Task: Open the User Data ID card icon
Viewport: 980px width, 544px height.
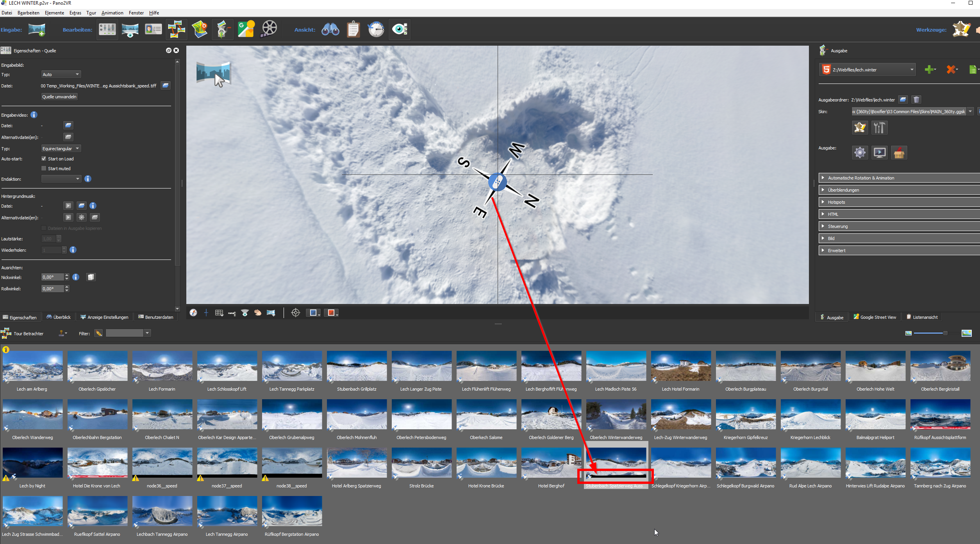Action: click(x=153, y=29)
